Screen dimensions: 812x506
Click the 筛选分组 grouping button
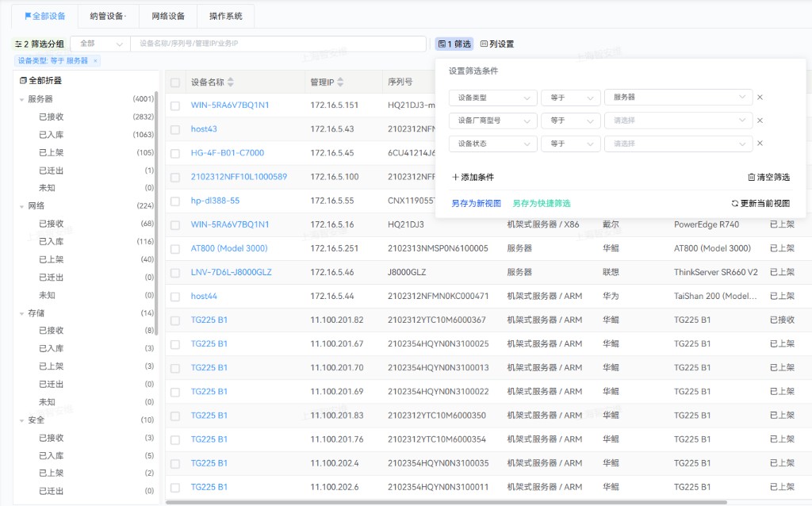tap(40, 44)
